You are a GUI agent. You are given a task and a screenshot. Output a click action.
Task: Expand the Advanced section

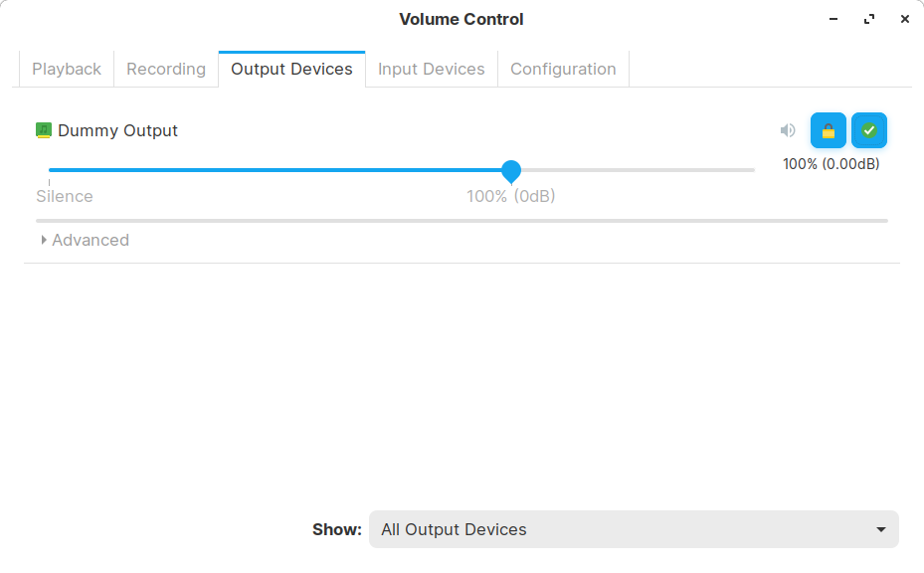(86, 240)
